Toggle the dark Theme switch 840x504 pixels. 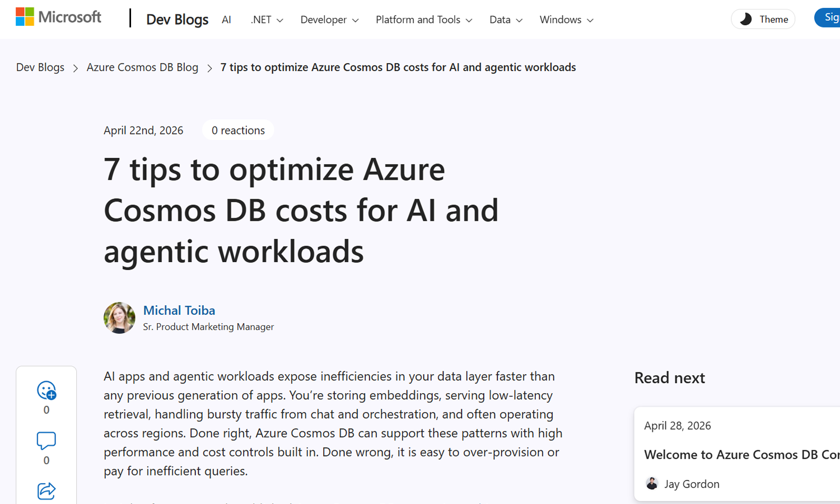[763, 19]
